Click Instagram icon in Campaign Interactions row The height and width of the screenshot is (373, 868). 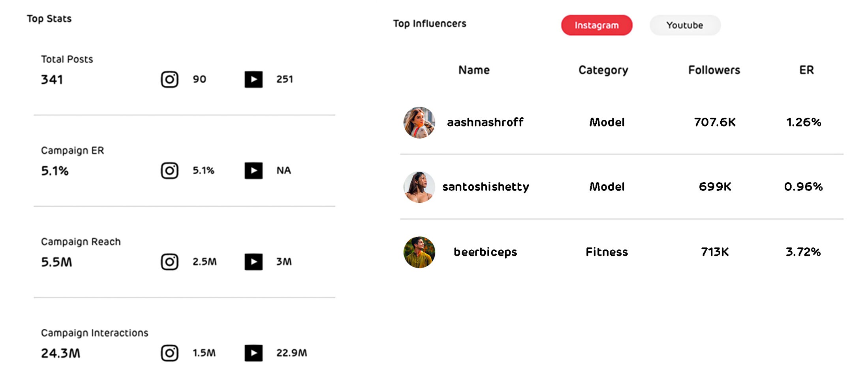click(169, 353)
